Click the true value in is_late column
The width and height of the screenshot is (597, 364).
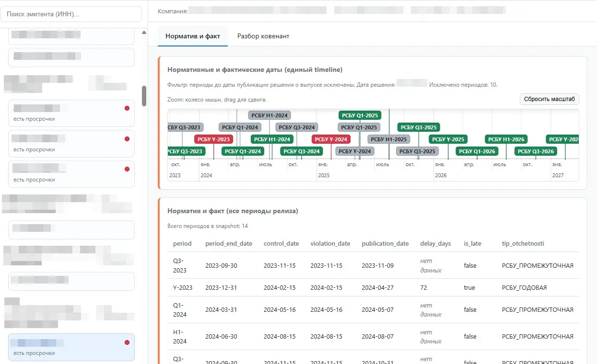click(469, 288)
